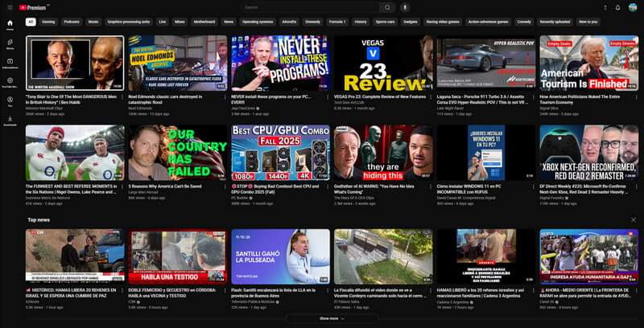644x328 pixels.
Task: Open options menu for Noel Edmonds video
Action: click(225, 96)
